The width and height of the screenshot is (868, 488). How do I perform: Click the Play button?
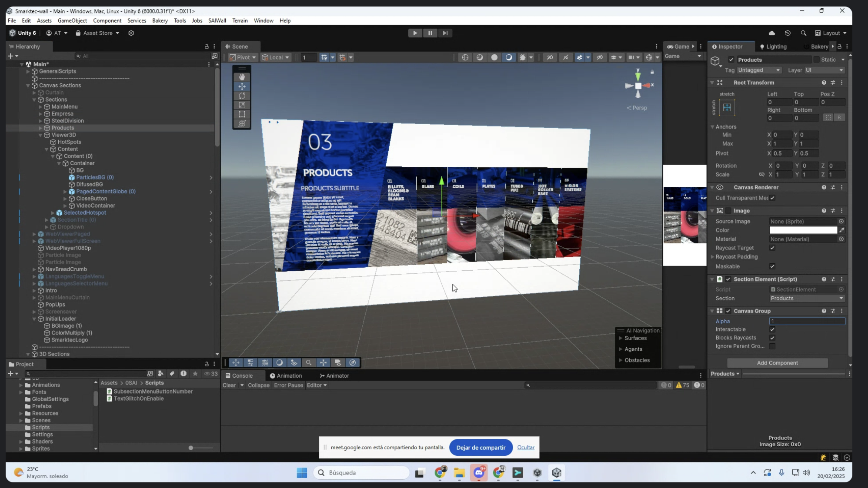point(415,33)
